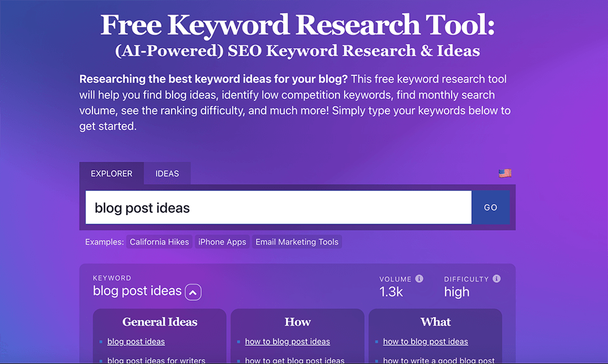The width and height of the screenshot is (608, 364).
Task: Click inside the keyword search field
Action: tap(274, 207)
